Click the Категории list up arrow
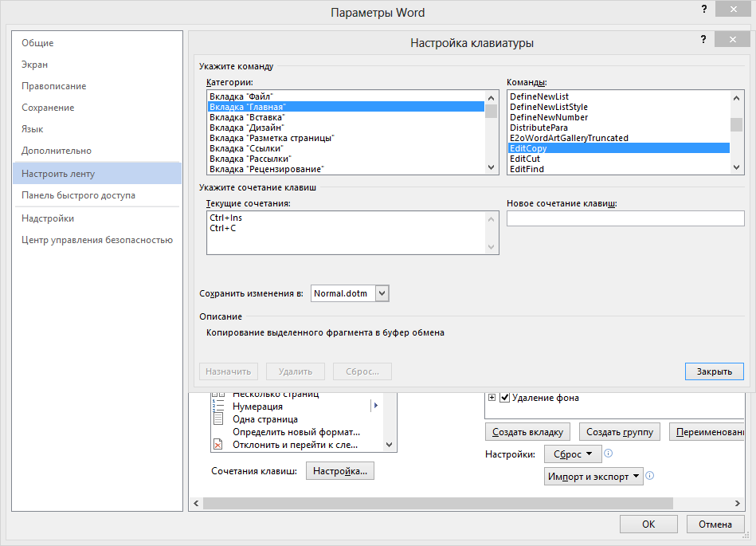The image size is (756, 546). tap(492, 98)
